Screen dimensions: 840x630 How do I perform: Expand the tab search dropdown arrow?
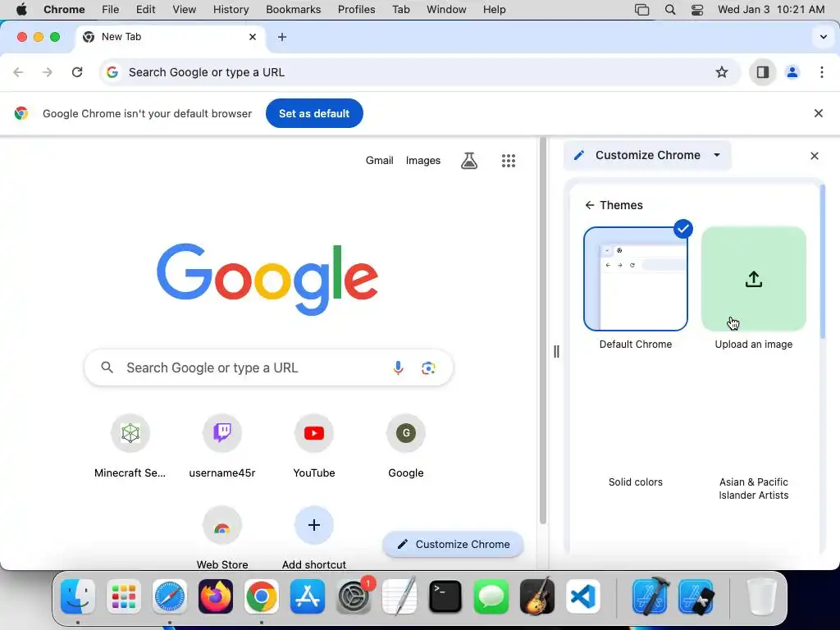coord(824,37)
